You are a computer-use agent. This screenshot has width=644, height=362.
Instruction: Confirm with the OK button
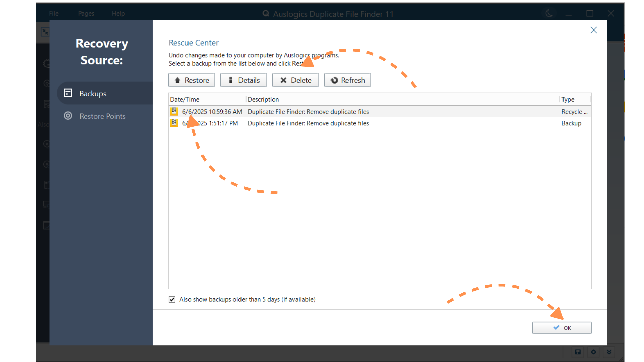[562, 328]
